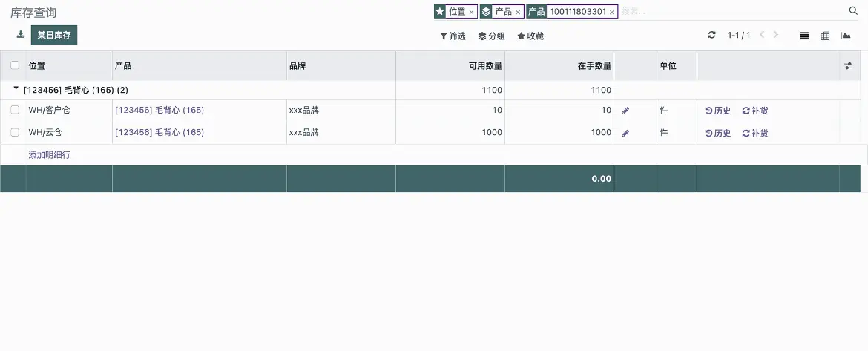Edit quantity pencil for WH/客户仓 row

625,111
